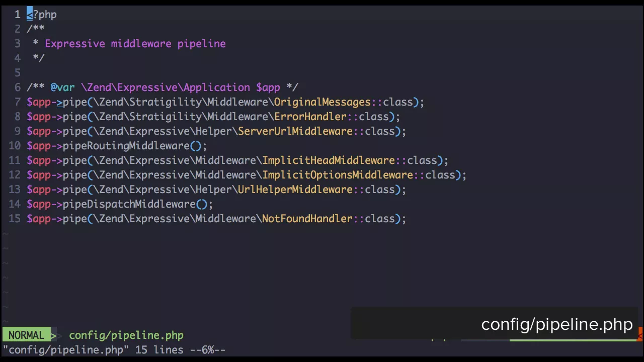Click ImplicitOptionsMiddleware on line 12

(337, 175)
